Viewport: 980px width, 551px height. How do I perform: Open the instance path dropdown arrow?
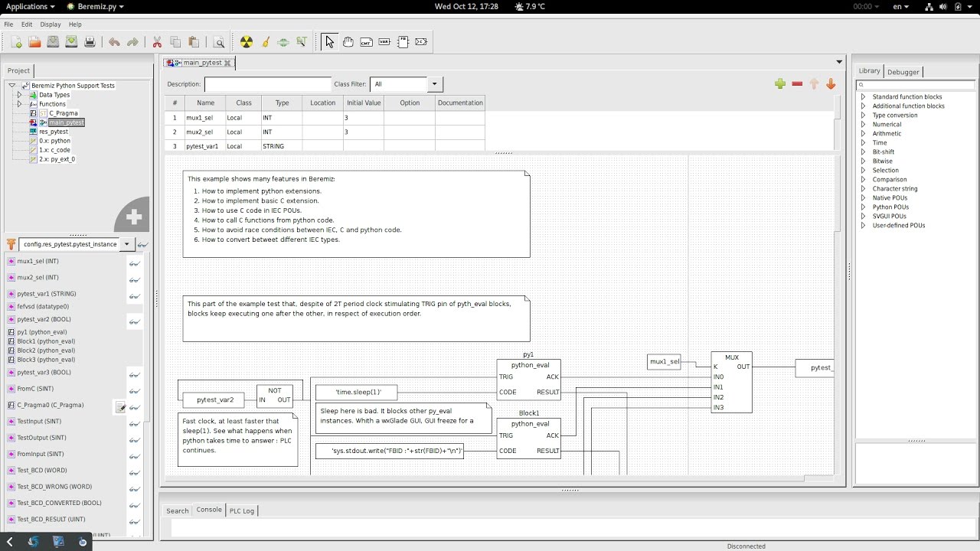tap(126, 244)
